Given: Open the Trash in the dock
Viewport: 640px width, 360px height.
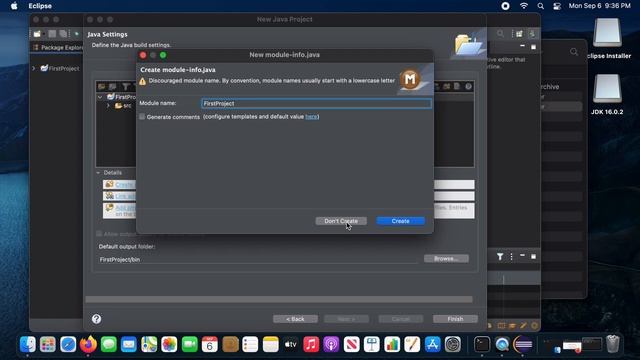Looking at the screenshot, I should (x=613, y=344).
